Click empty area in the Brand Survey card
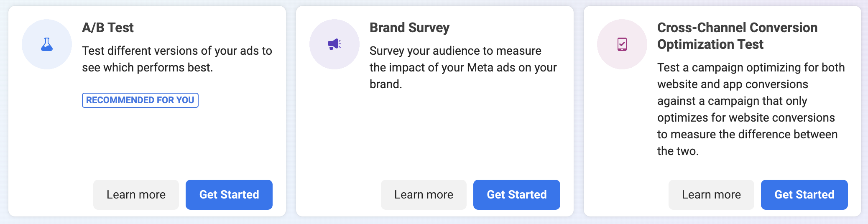The image size is (868, 224). pos(435,134)
